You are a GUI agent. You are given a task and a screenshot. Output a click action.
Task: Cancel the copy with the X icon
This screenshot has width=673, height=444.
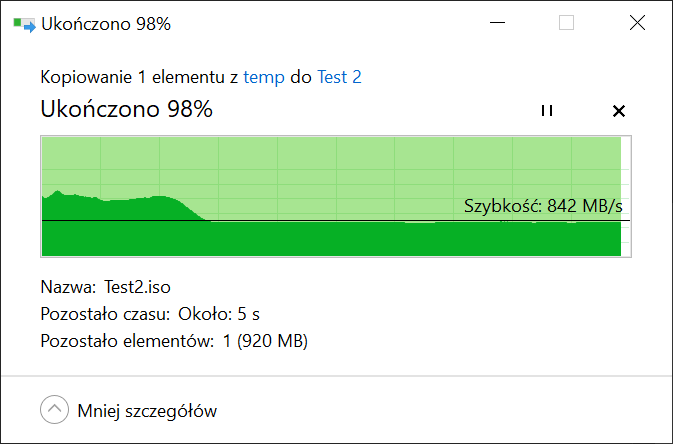click(x=618, y=111)
